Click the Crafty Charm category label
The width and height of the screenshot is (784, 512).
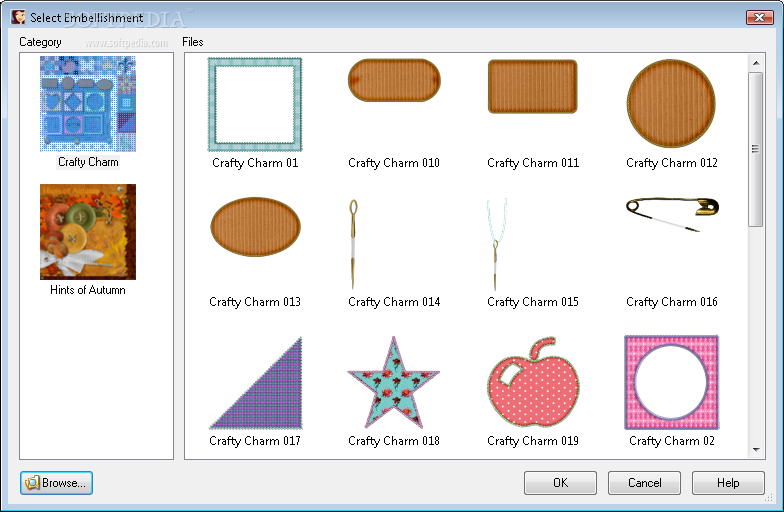[88, 162]
